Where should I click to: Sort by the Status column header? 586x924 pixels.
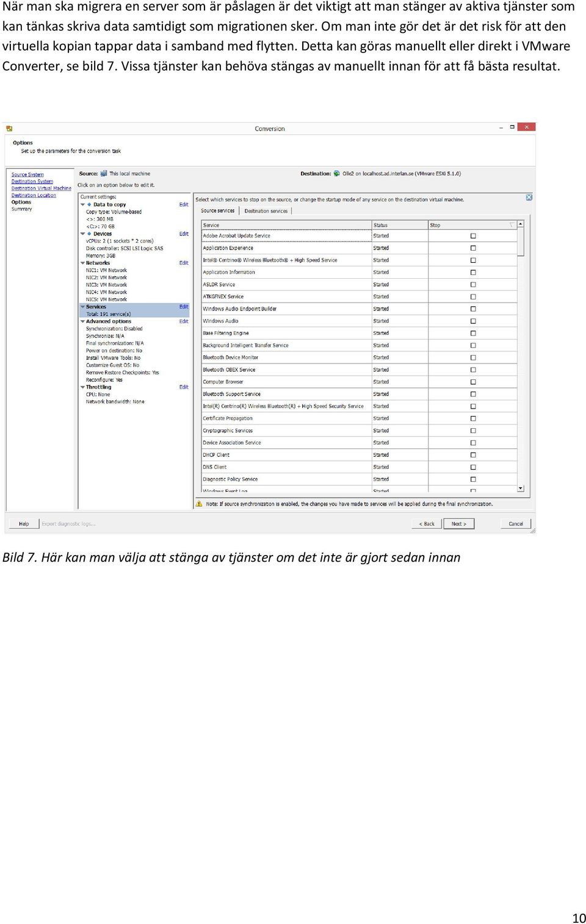click(400, 225)
